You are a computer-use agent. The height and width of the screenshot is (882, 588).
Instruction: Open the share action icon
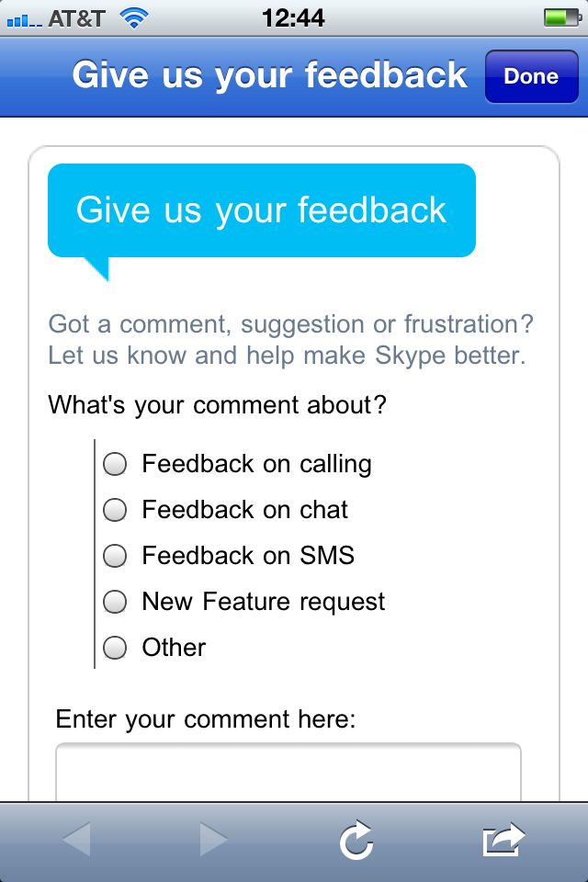[x=503, y=840]
